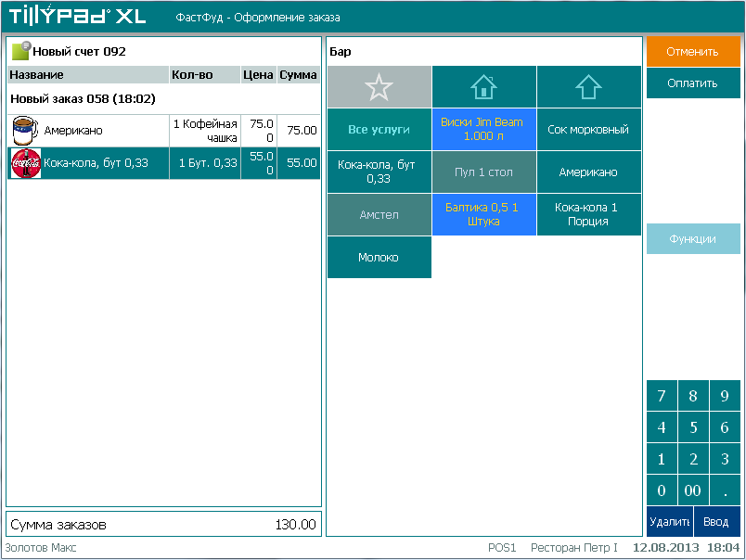Click POS1 in the status bar
This screenshot has width=746, height=560.
pyautogui.click(x=502, y=548)
